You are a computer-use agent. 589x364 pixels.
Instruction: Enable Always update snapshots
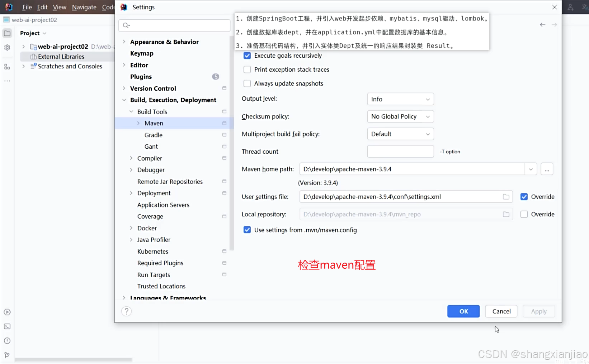pyautogui.click(x=247, y=83)
